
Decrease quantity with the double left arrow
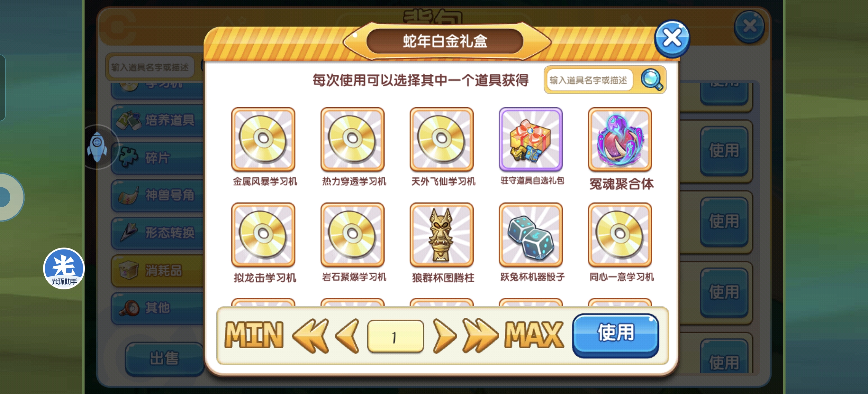click(311, 336)
